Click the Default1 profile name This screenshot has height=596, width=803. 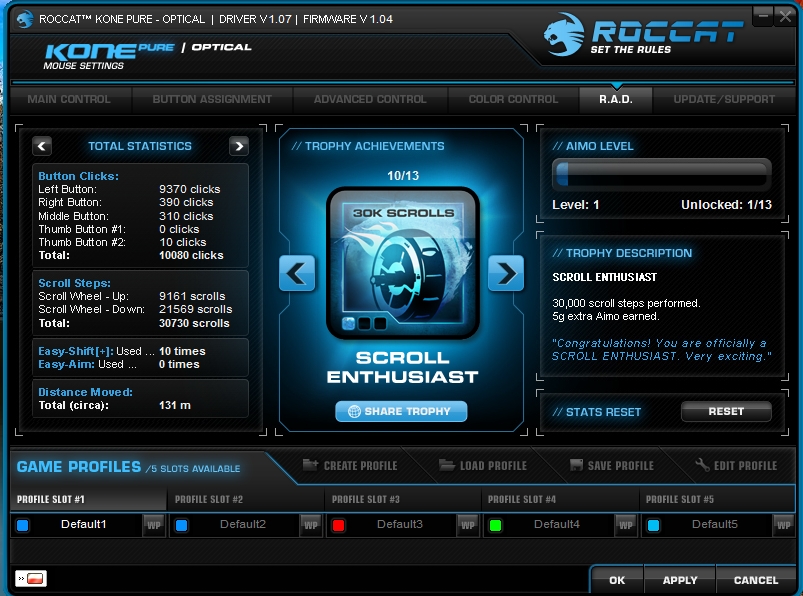click(83, 524)
